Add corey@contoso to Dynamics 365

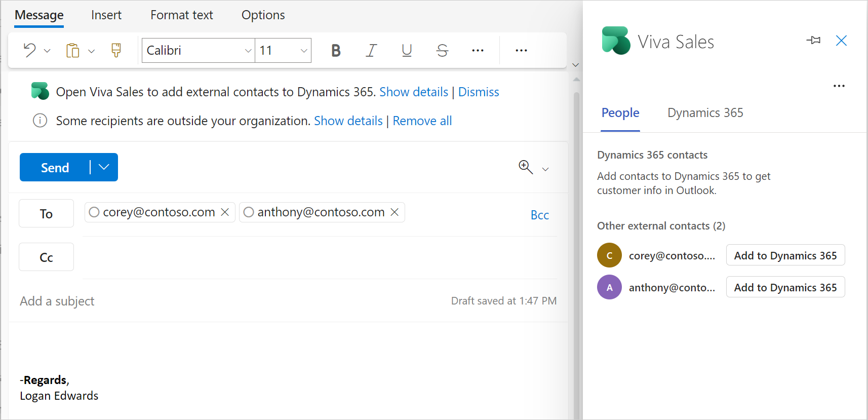pos(785,255)
